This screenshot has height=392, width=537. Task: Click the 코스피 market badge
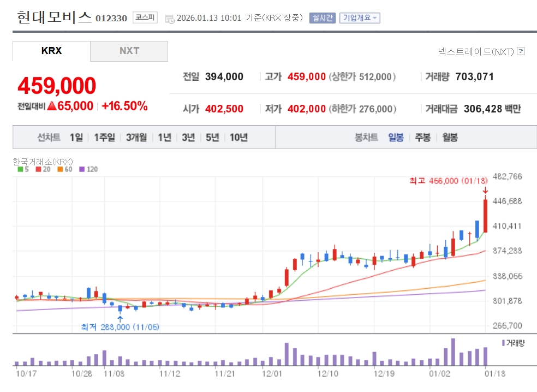145,17
